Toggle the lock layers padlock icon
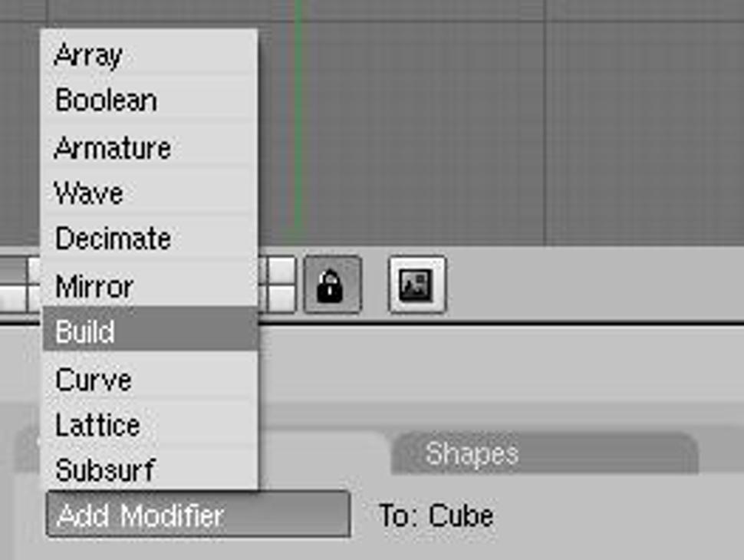The height and width of the screenshot is (560, 744). pyautogui.click(x=332, y=285)
